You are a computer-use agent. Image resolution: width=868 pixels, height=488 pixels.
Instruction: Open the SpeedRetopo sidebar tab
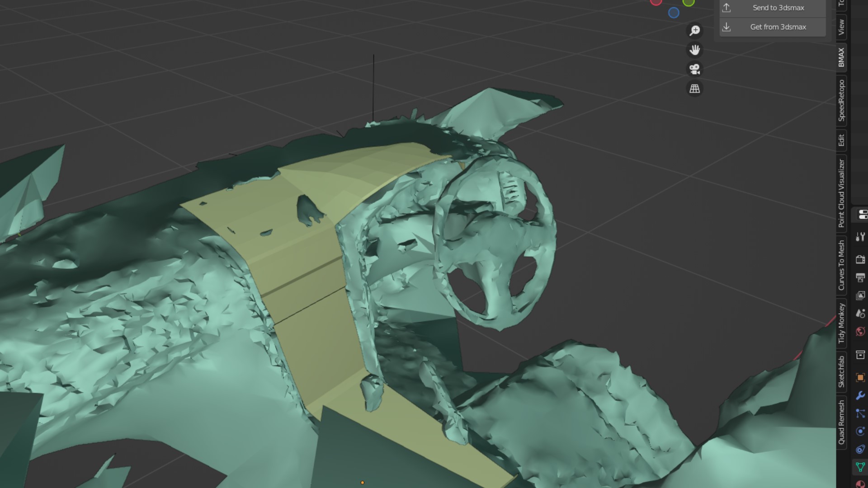tap(841, 100)
